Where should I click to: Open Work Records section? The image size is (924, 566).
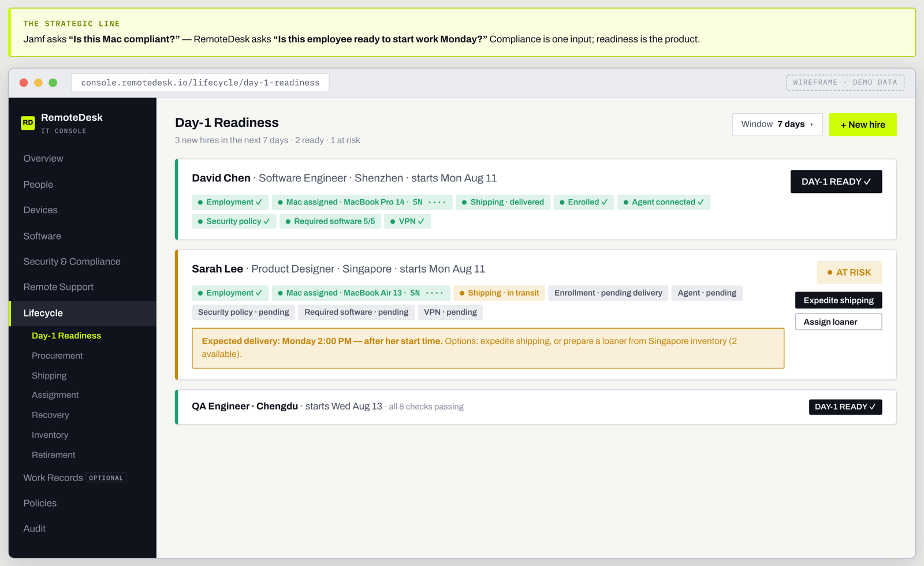pos(53,478)
